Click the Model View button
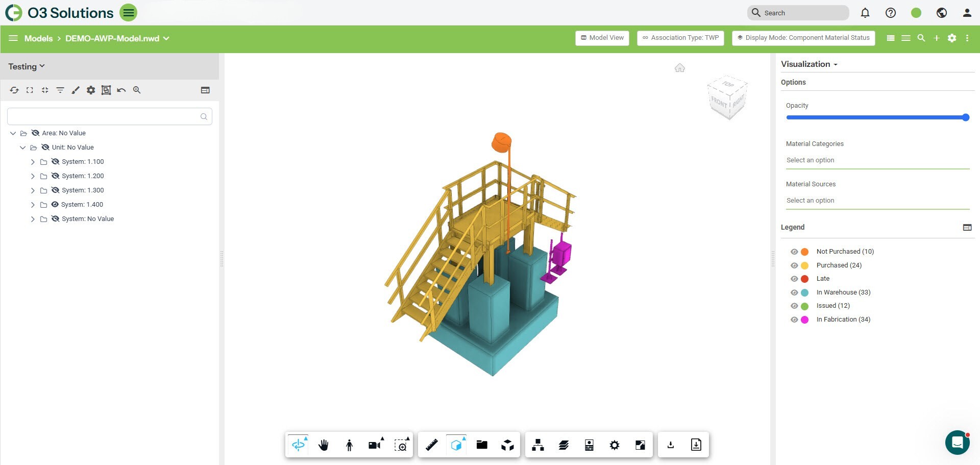This screenshot has height=465, width=980. 602,38
